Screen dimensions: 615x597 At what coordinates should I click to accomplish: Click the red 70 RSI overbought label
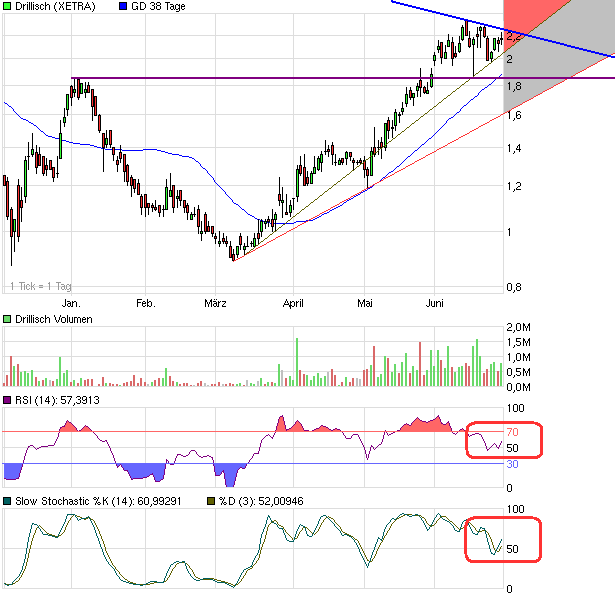pyautogui.click(x=512, y=432)
